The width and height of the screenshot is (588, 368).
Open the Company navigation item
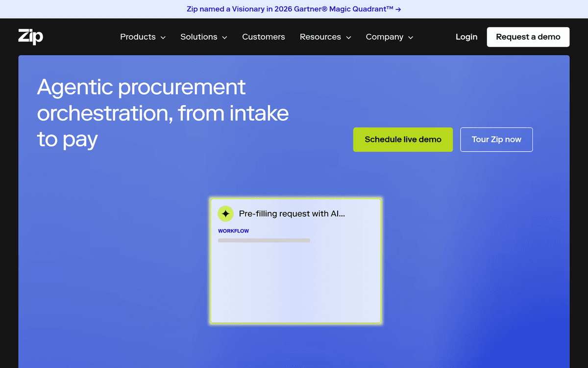384,37
